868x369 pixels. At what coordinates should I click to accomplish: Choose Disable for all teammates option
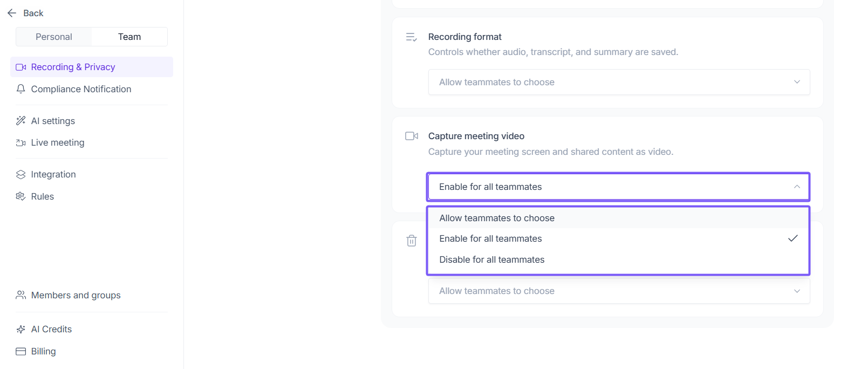tap(492, 259)
